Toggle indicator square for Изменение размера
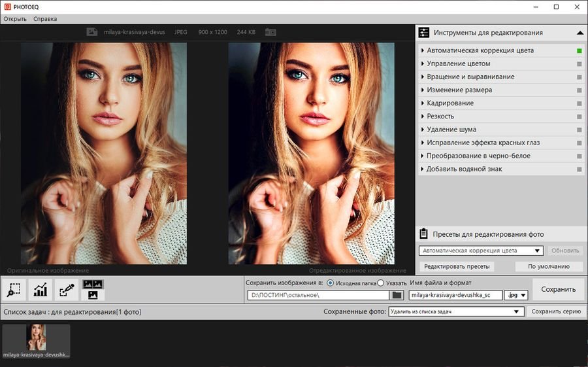The image size is (588, 367). pos(579,90)
